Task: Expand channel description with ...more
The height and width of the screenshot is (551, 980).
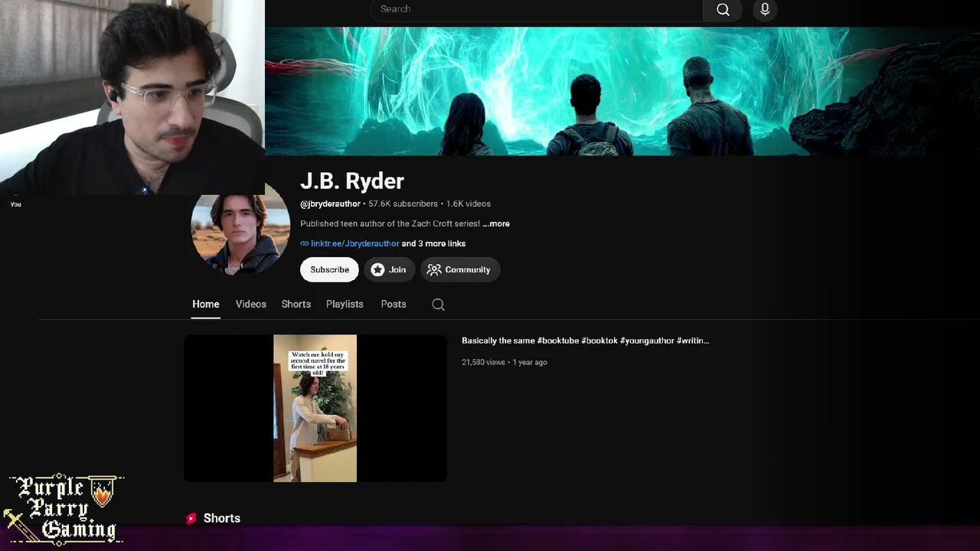Action: (496, 223)
